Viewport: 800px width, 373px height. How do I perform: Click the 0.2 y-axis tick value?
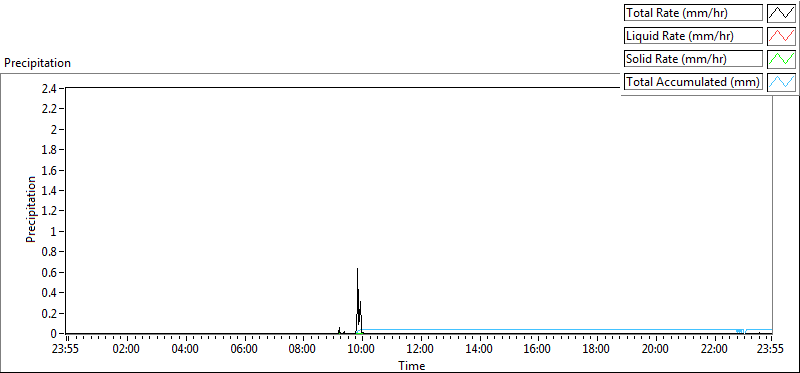click(49, 313)
